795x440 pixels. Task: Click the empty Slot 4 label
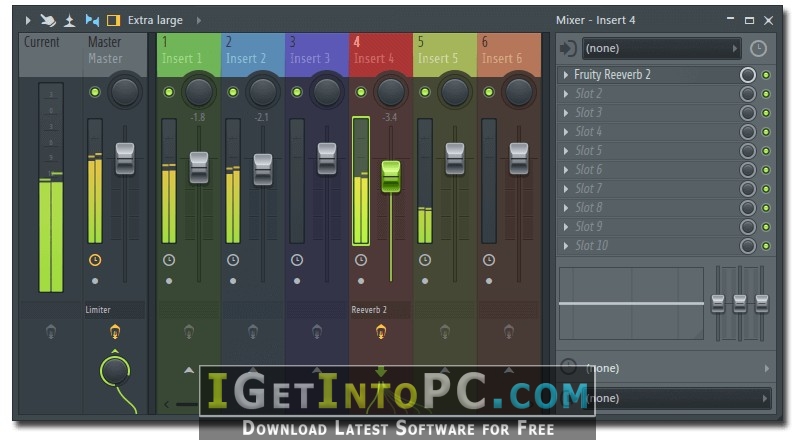(588, 132)
